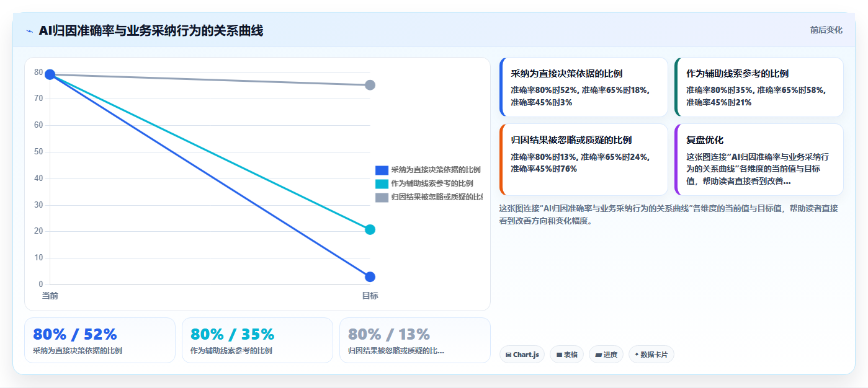Click the text 准确率45%时76%
Image resolution: width=868 pixels, height=388 pixels.
point(544,169)
